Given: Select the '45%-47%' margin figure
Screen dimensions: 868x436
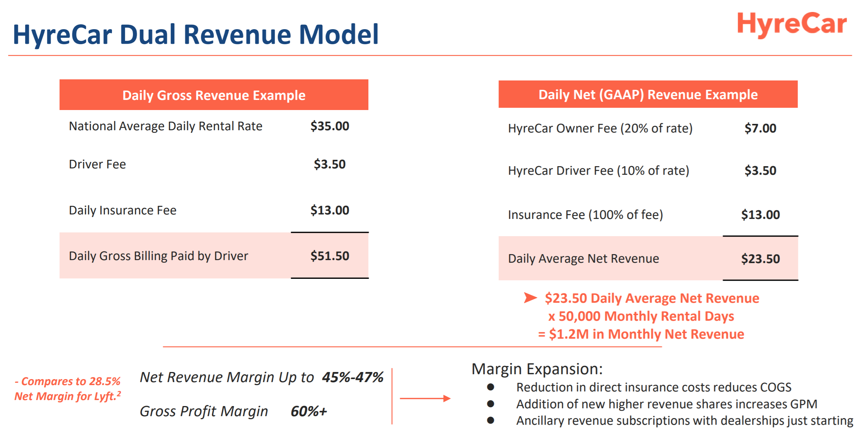Looking at the screenshot, I should [x=353, y=377].
